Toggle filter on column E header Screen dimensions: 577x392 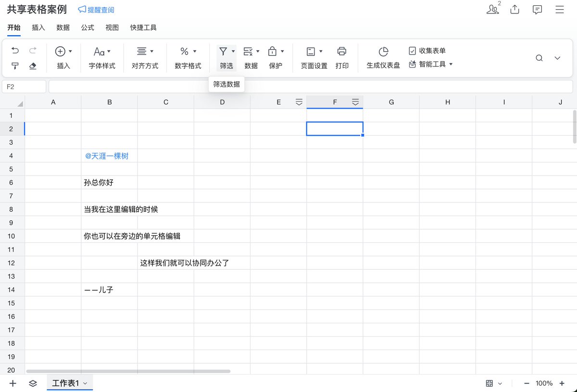[x=299, y=101]
